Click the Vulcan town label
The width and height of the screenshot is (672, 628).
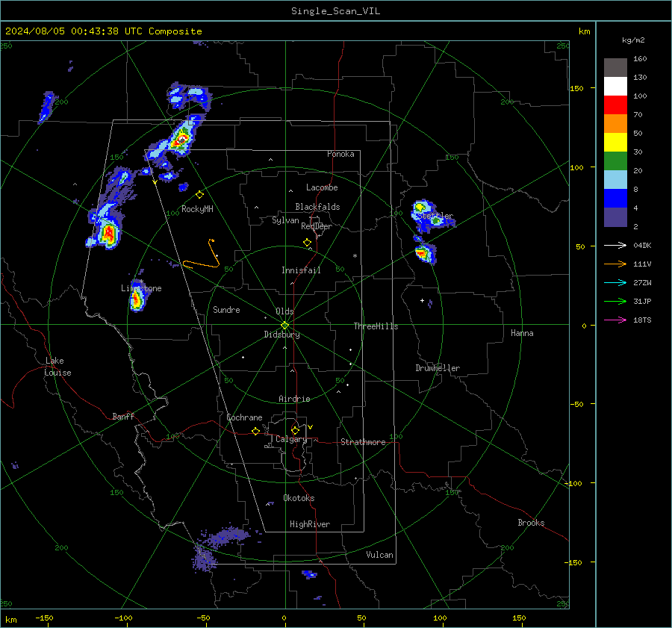[x=379, y=555]
